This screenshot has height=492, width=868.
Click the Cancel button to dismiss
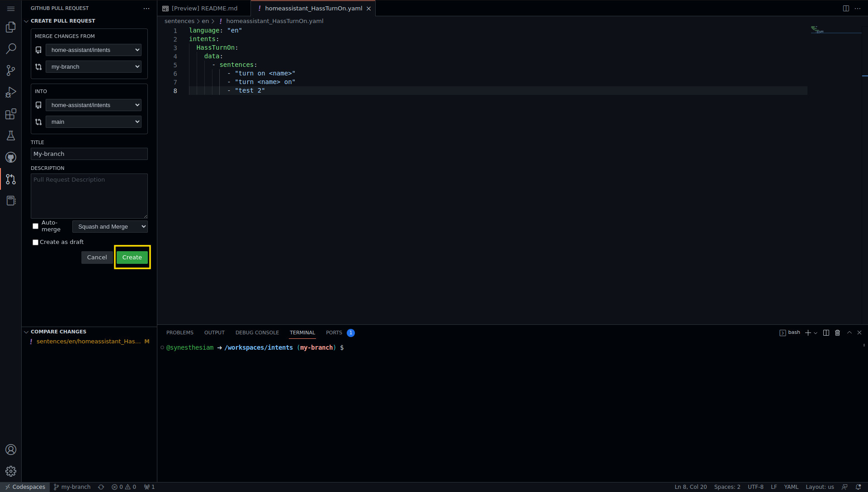click(x=97, y=257)
